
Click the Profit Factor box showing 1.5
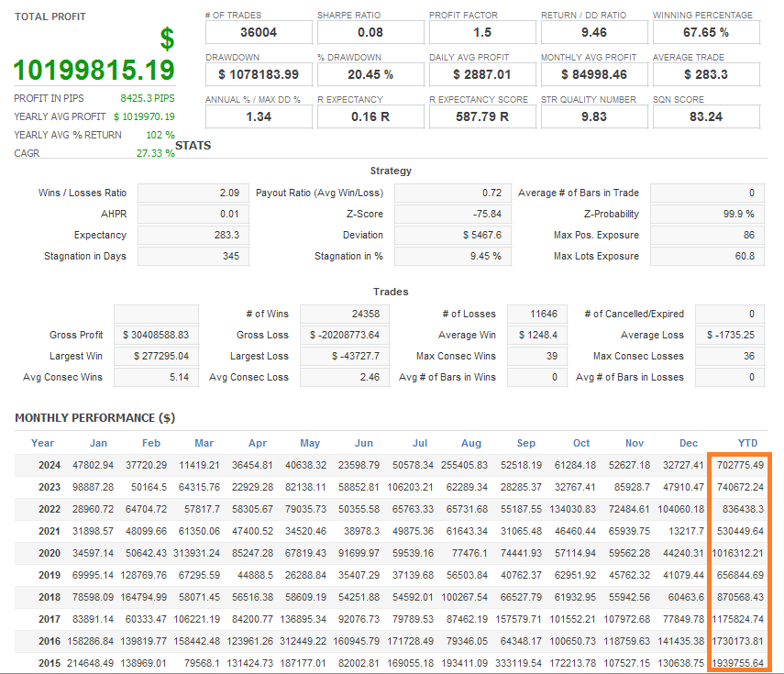(482, 32)
